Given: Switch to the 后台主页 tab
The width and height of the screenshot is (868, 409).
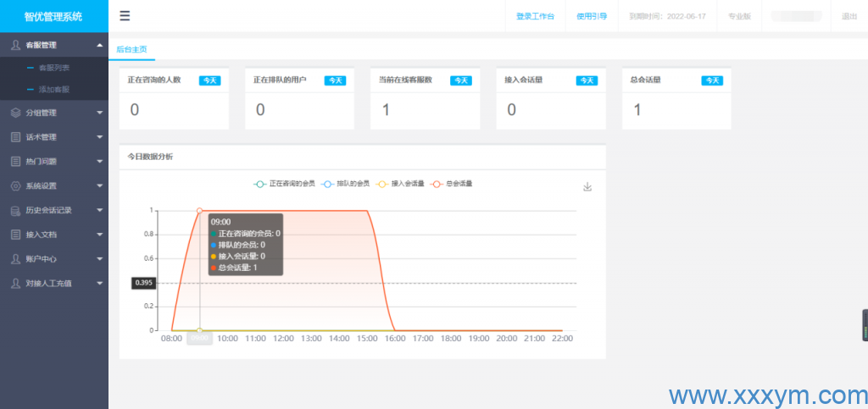Looking at the screenshot, I should pyautogui.click(x=131, y=49).
